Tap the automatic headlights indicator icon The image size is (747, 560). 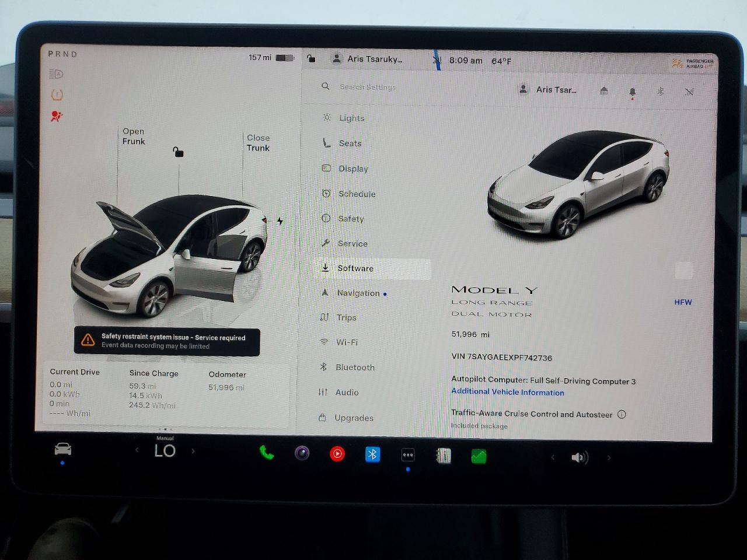point(56,74)
